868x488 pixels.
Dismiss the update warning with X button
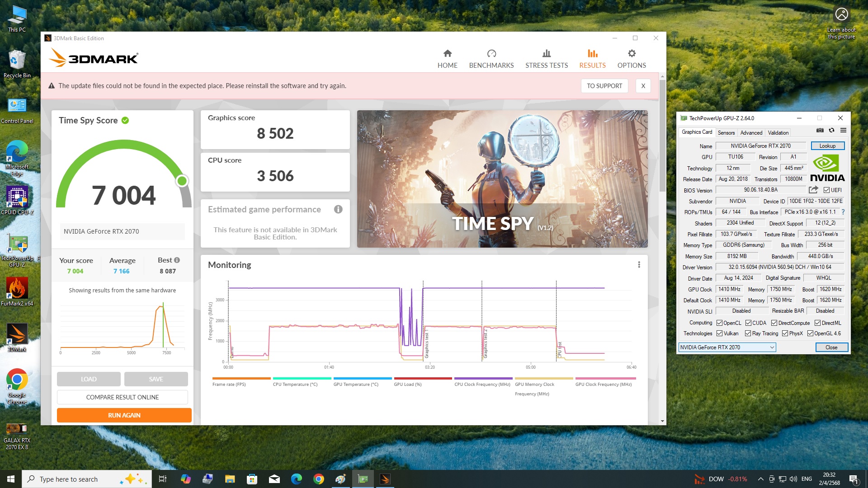(643, 86)
